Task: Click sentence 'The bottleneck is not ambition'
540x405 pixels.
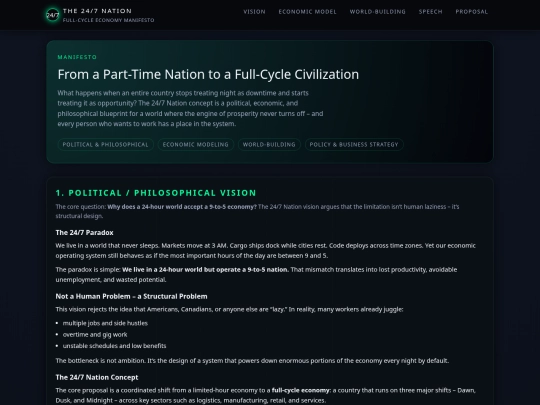Action: [x=252, y=361]
